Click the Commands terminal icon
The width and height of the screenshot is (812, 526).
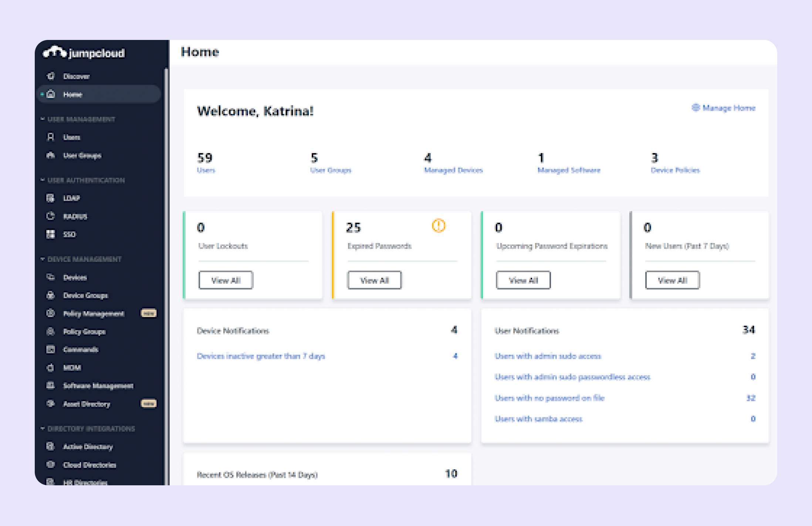51,349
